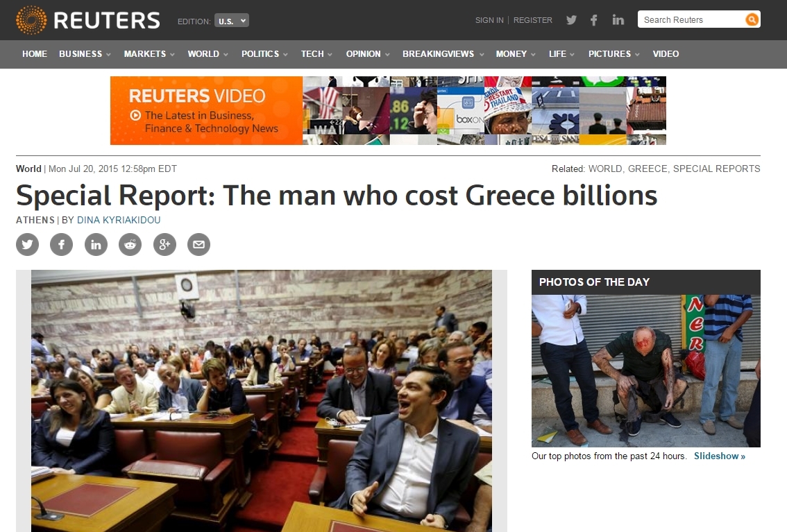Share the article via Twitter circle icon
This screenshot has width=787, height=532.
click(28, 245)
